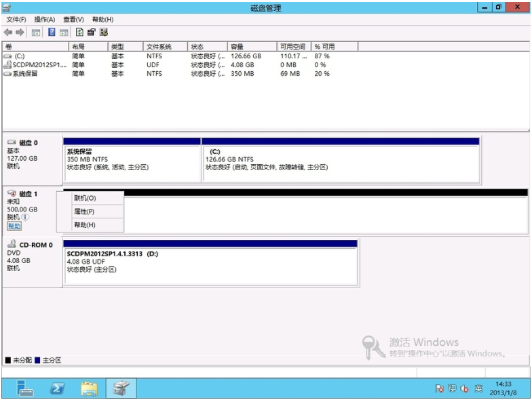Toggle the console tree toolbar icon
Screen dimensions: 532x402
coord(35,33)
